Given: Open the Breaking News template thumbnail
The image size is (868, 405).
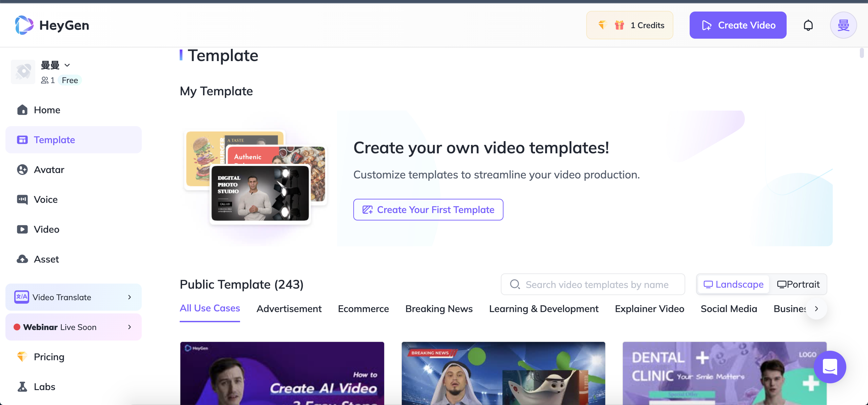Looking at the screenshot, I should click(503, 373).
